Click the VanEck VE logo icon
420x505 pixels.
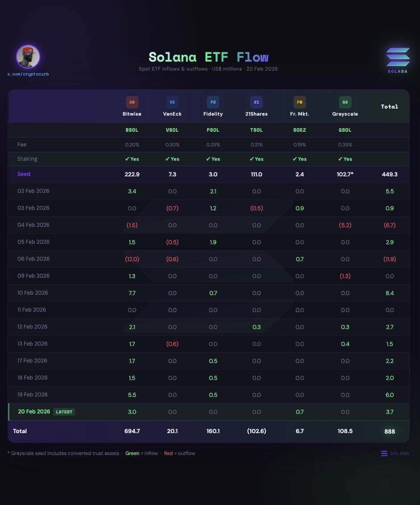(172, 102)
